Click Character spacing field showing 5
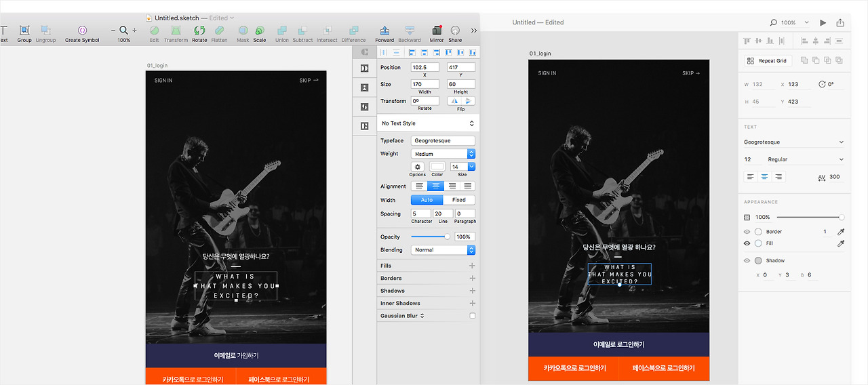 pos(421,214)
